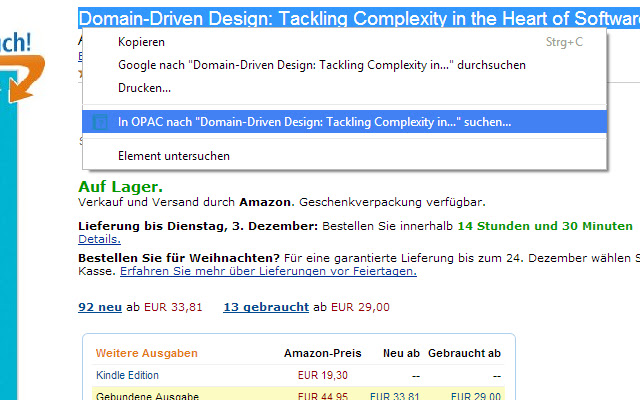Click the Neu ab column header
The width and height of the screenshot is (640, 400).
coord(401,353)
